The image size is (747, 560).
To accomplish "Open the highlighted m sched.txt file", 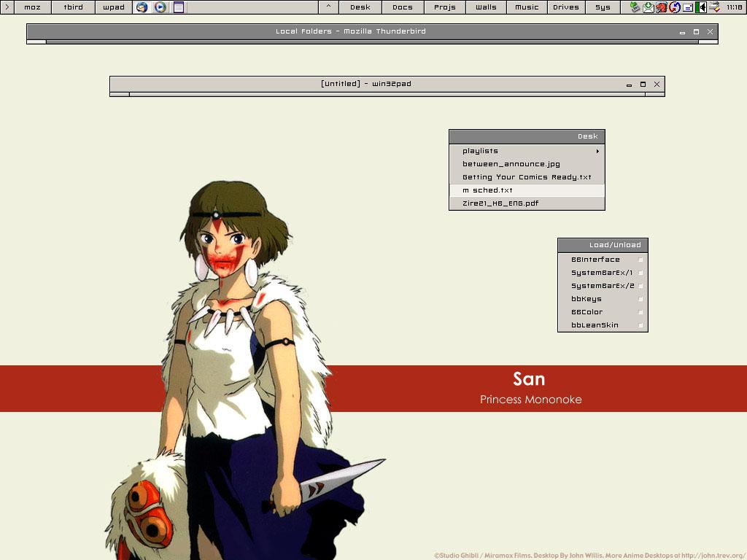I will (527, 190).
